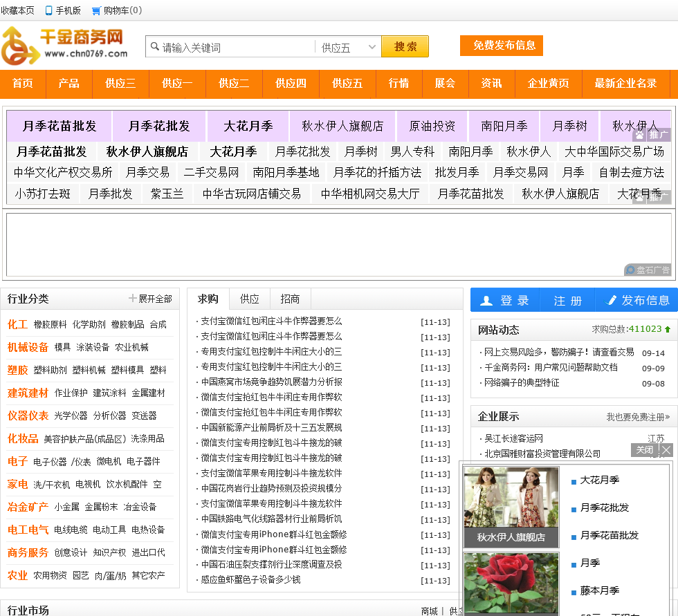
Task: Click the magnifier icon in search box
Action: (x=154, y=47)
